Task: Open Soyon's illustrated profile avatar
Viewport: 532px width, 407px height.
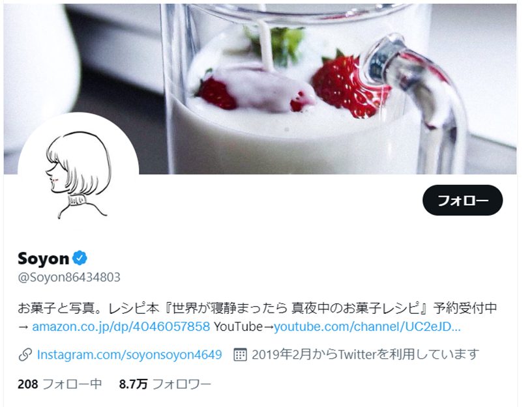Action: pos(78,173)
